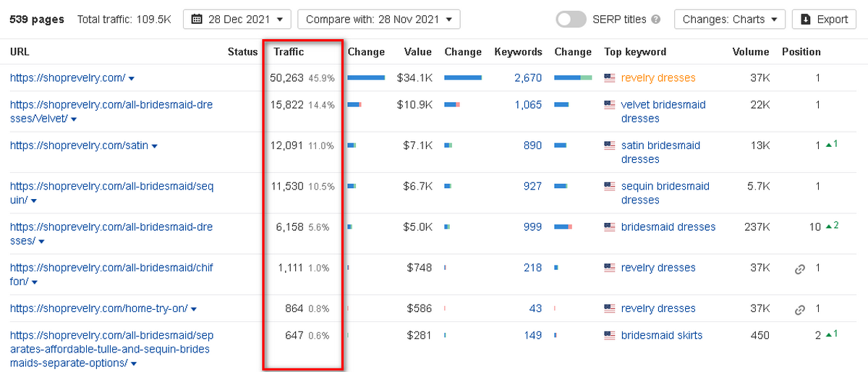Open the all-bridesmaid/chiffon URL
The width and height of the screenshot is (868, 372).
pos(112,274)
